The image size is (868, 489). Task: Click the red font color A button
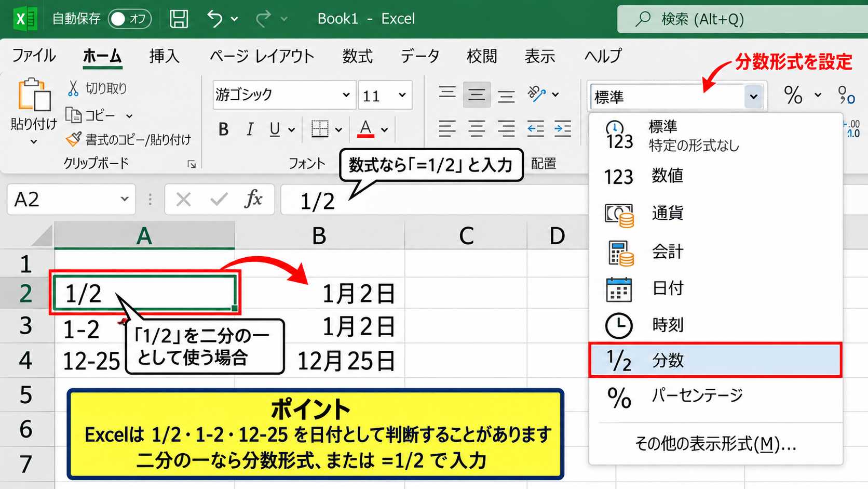[365, 129]
